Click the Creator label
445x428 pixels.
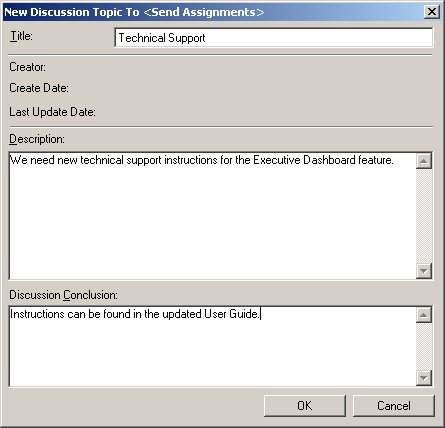pyautogui.click(x=27, y=67)
